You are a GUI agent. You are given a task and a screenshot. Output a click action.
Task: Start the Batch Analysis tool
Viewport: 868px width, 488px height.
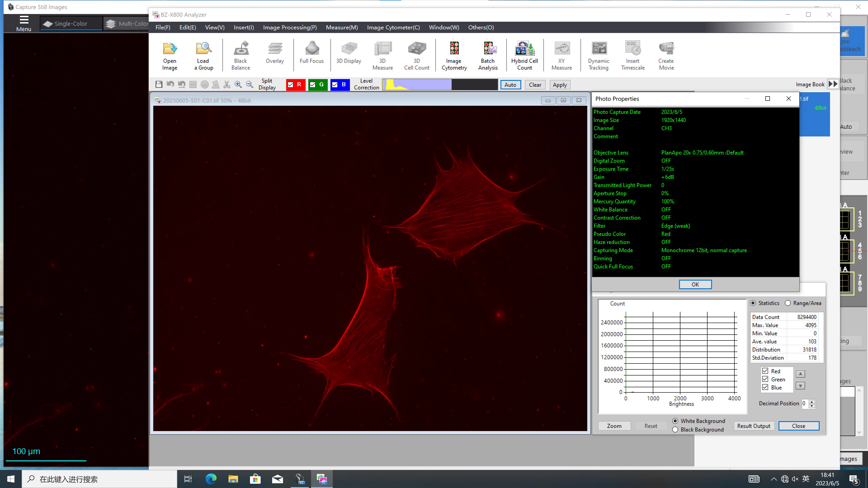[488, 56]
